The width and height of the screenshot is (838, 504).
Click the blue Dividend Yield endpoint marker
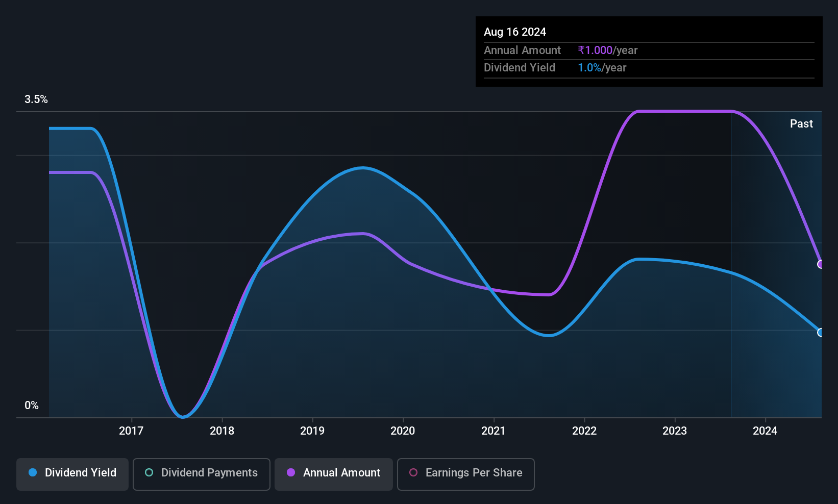[x=821, y=333]
